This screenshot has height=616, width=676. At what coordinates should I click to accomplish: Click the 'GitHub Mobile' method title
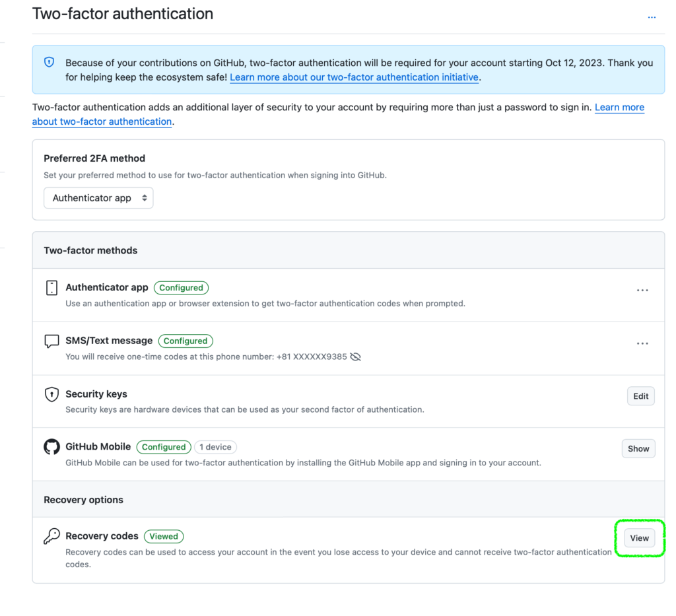(98, 446)
